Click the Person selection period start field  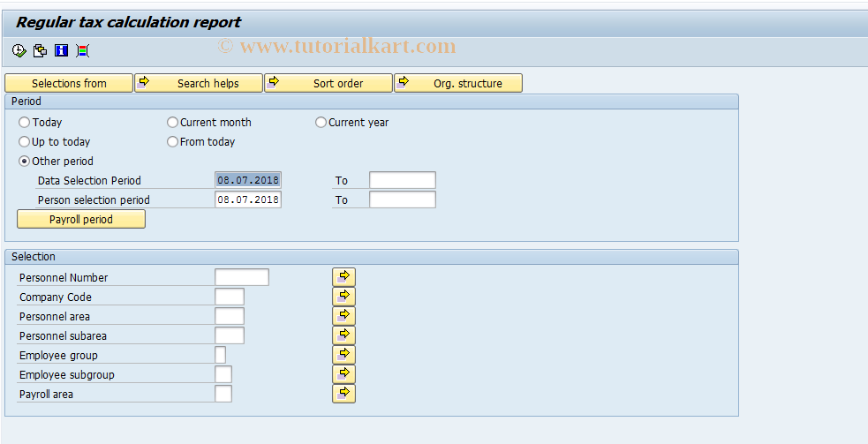[x=248, y=199]
